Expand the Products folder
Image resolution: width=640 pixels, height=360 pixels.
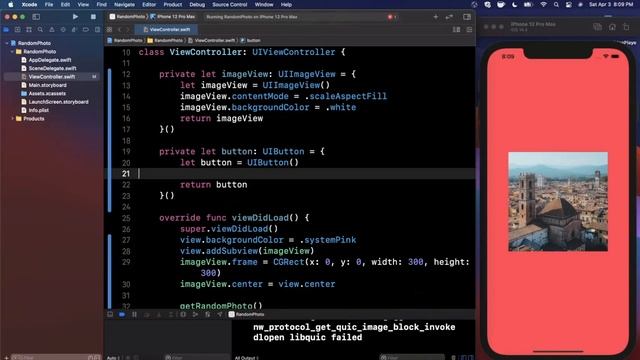(x=12, y=119)
